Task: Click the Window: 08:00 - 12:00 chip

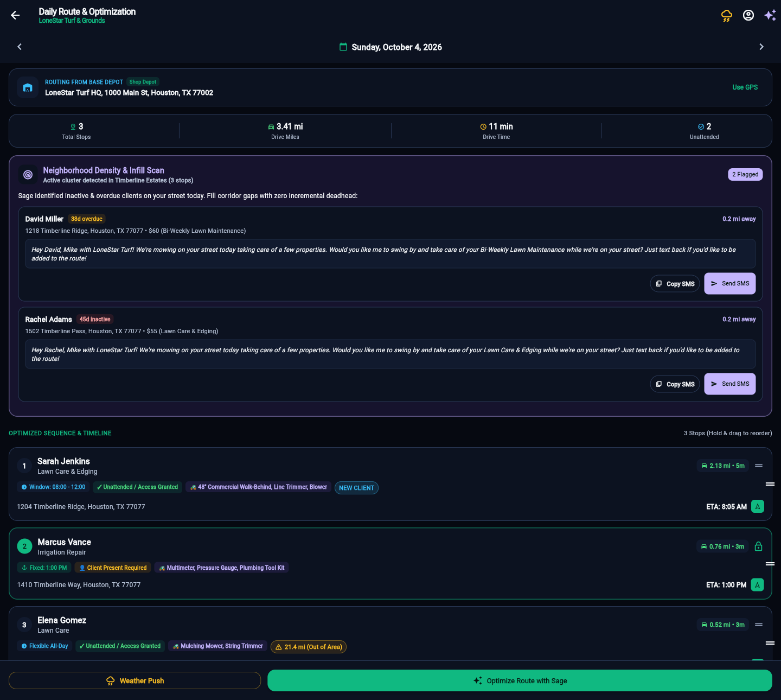Action: click(53, 487)
